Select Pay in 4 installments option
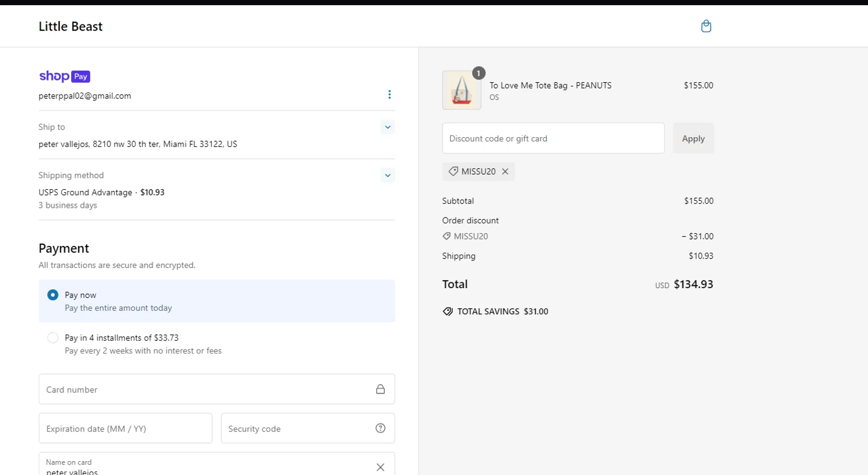 click(53, 338)
